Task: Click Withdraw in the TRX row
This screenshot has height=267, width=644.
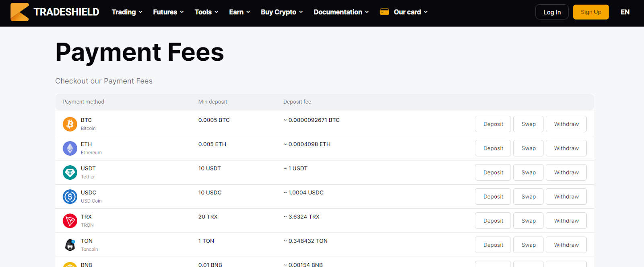Action: point(566,220)
